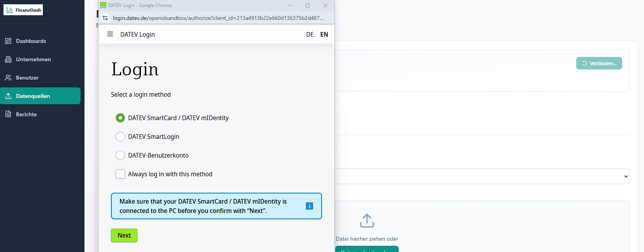
Task: Close the DATEV Login popup window
Action: pos(326,5)
